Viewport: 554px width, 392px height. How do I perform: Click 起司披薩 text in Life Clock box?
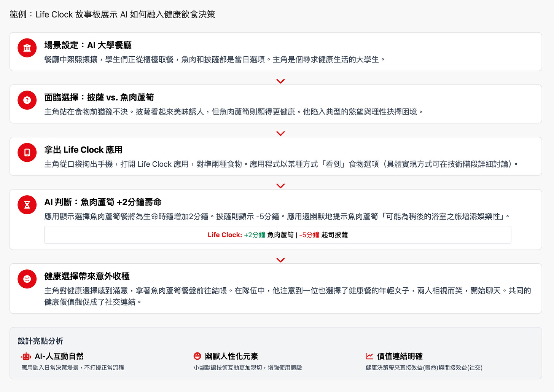334,235
